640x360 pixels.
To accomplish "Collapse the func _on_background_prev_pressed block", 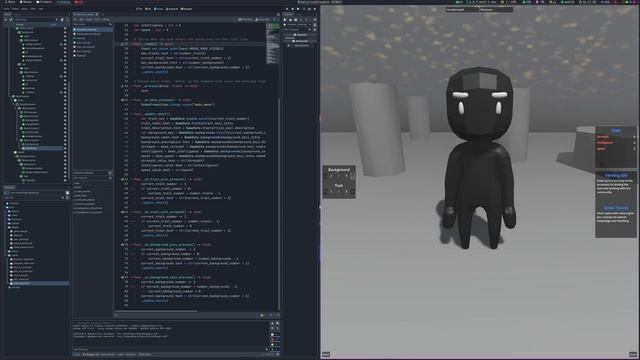I will point(132,244).
